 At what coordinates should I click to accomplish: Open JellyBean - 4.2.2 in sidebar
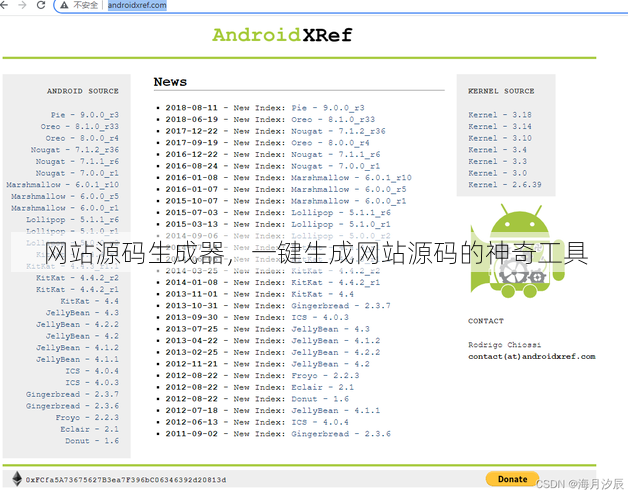point(77,324)
